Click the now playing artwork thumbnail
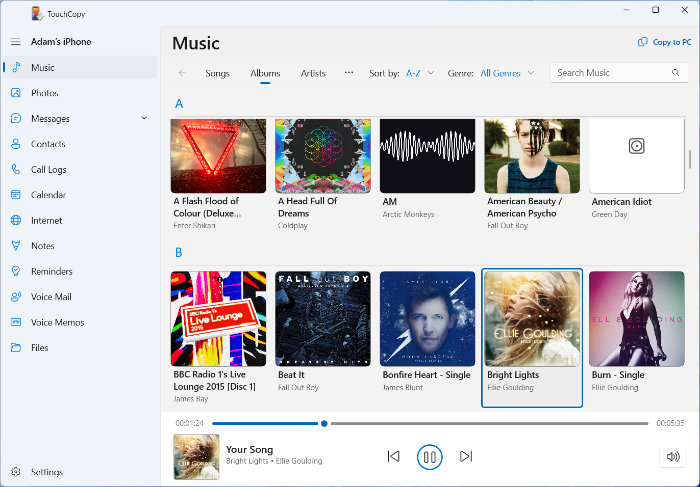The height and width of the screenshot is (487, 700). tap(196, 457)
